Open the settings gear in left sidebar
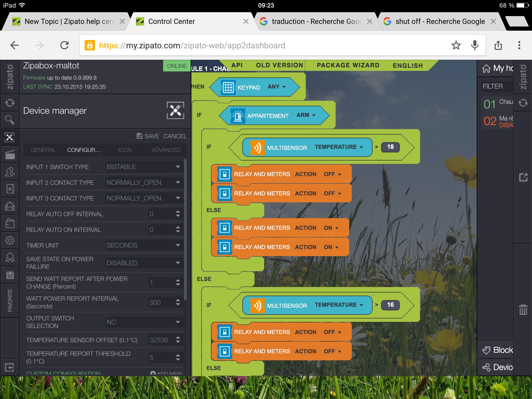Screen dimensions: 532x399 [10, 240]
